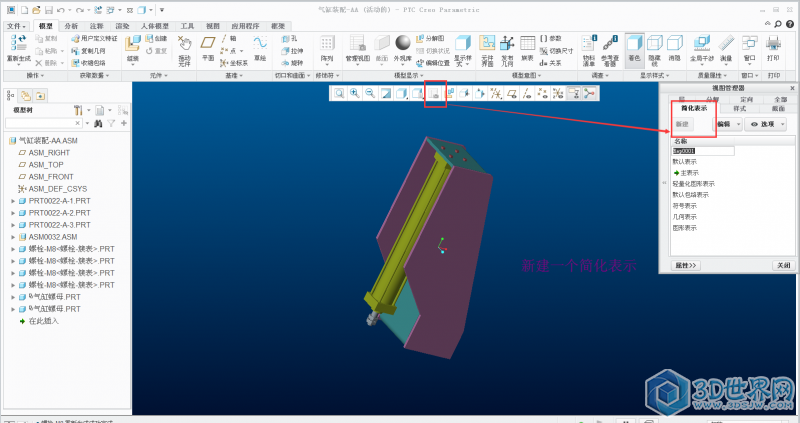Expand the PRT0022-A-1.PRT tree node
Screen dimensions: 800x423
(12, 201)
